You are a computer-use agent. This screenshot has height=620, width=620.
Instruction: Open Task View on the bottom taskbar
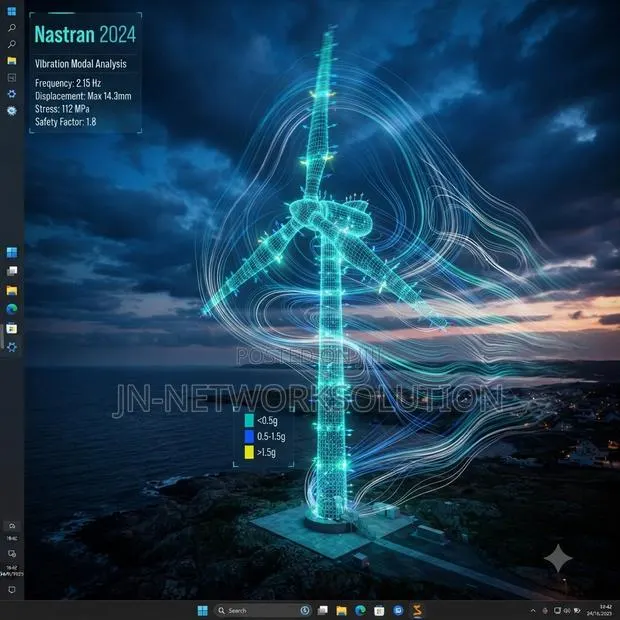tap(323, 611)
